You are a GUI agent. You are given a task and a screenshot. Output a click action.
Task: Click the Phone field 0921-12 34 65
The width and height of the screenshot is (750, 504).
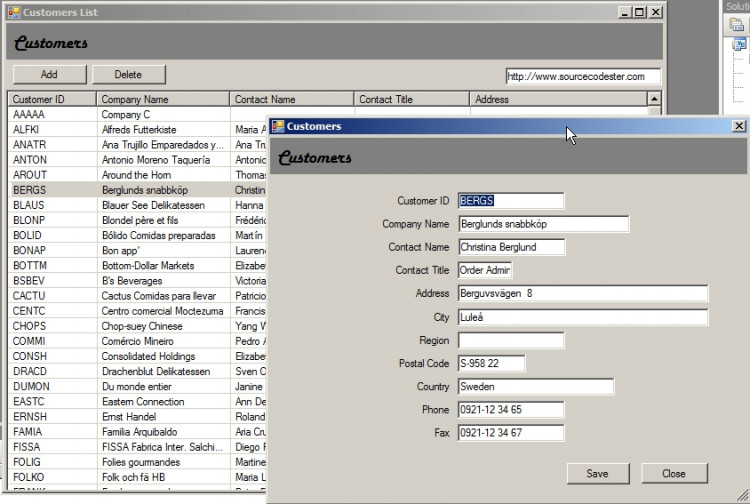pos(511,410)
